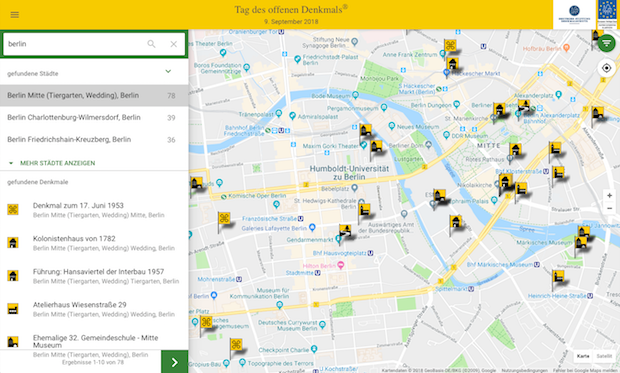Switch map to Karte view
620x373 pixels.
point(583,356)
